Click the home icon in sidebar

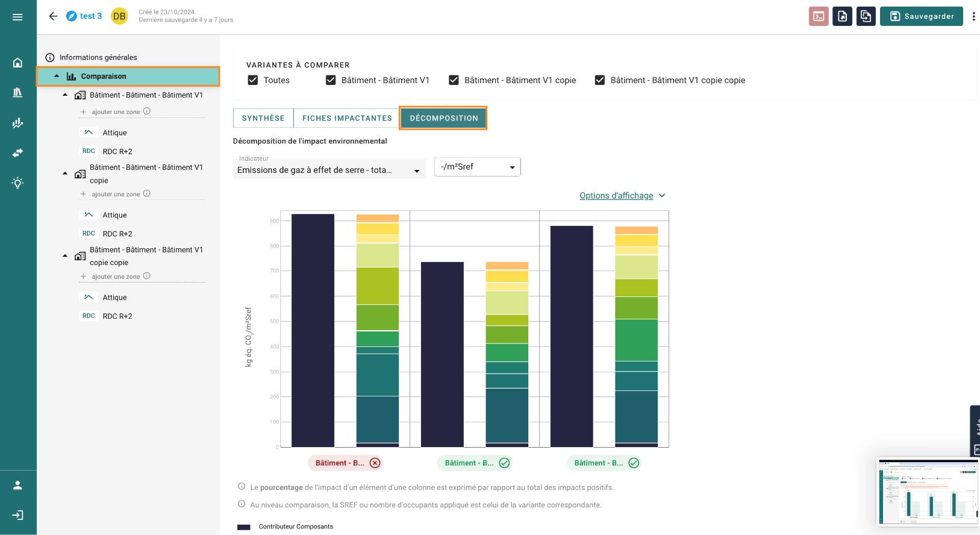[x=17, y=63]
